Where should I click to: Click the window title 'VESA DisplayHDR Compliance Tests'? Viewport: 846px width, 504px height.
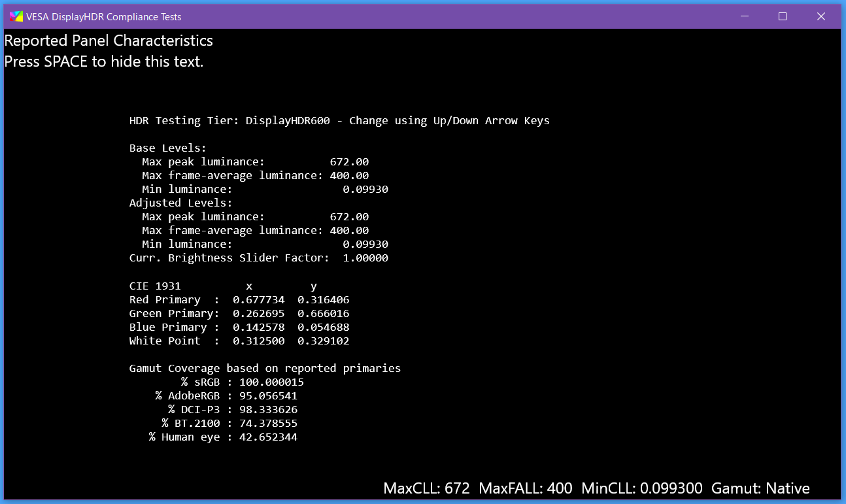point(104,17)
